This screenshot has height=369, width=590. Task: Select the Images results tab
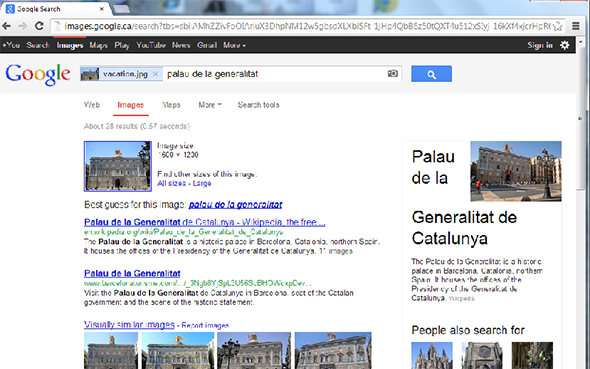click(x=131, y=105)
